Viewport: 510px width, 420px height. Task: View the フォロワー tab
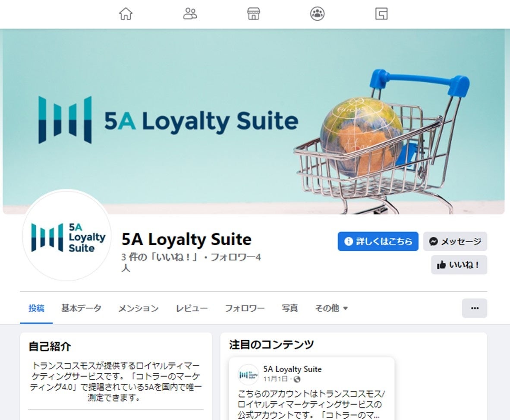(x=245, y=308)
